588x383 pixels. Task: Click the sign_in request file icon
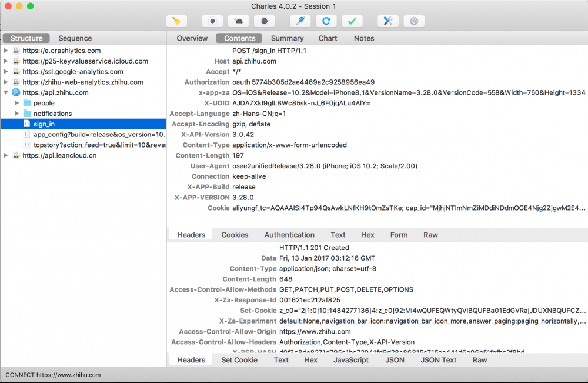tap(27, 124)
